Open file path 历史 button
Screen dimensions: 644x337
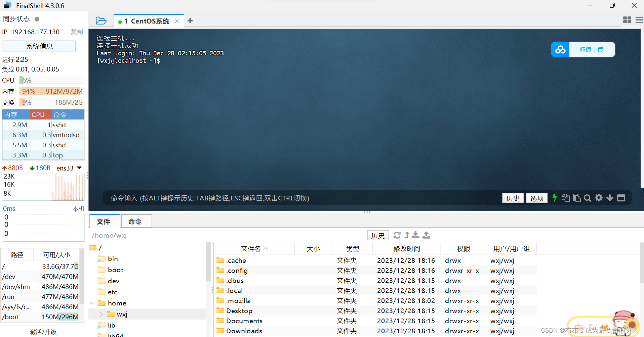click(x=378, y=235)
